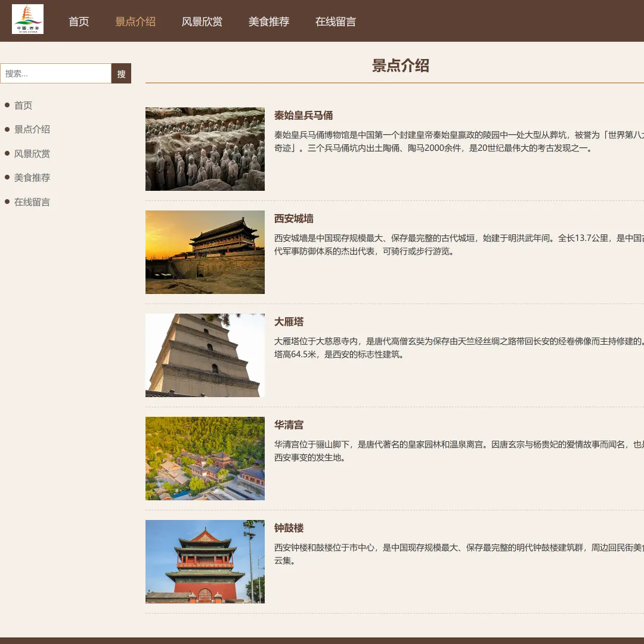Open 首页 link in the sidebar
This screenshot has height=644, width=644.
(x=23, y=106)
